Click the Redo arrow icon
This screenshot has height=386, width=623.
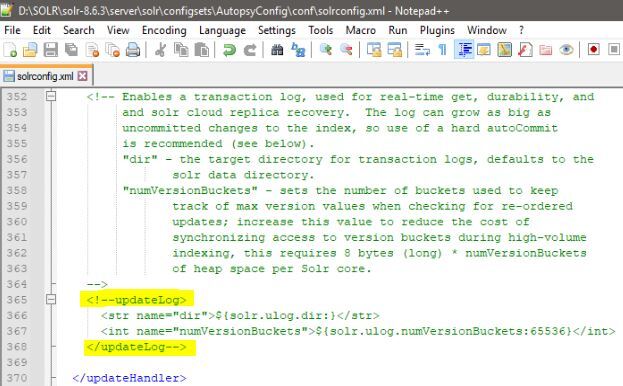(250, 50)
